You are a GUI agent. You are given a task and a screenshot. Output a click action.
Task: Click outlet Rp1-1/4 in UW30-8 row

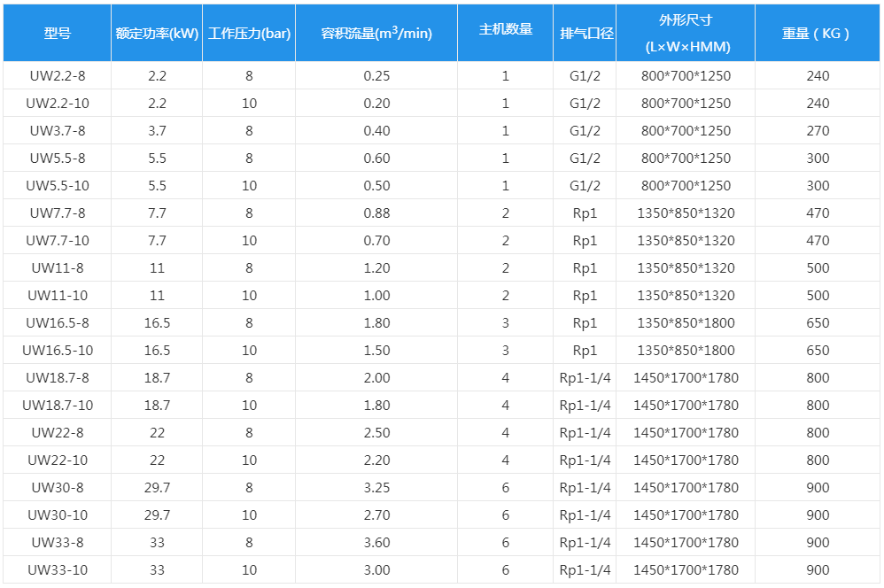tap(585, 488)
